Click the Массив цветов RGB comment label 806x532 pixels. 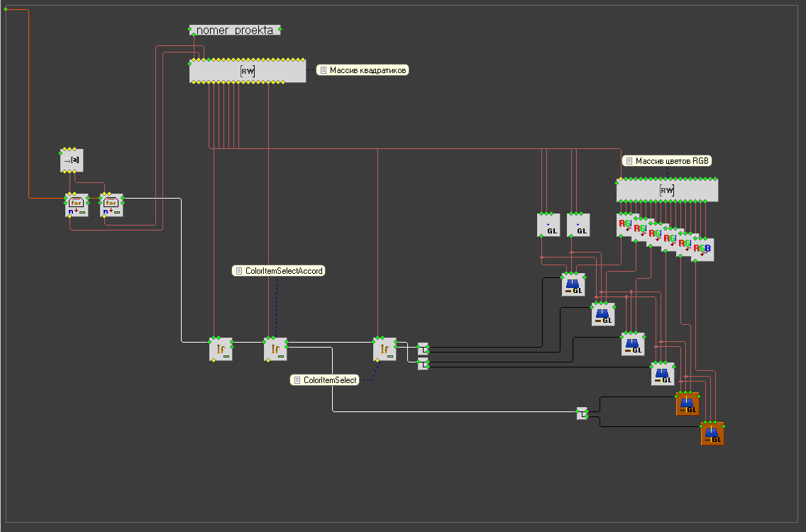tap(667, 161)
